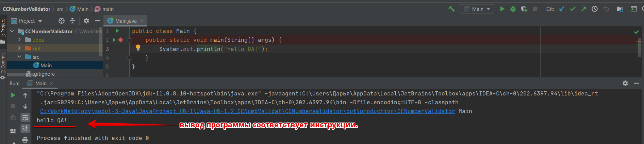Build the project with the hammer icon
The width and height of the screenshot is (644, 144).
pyautogui.click(x=451, y=9)
